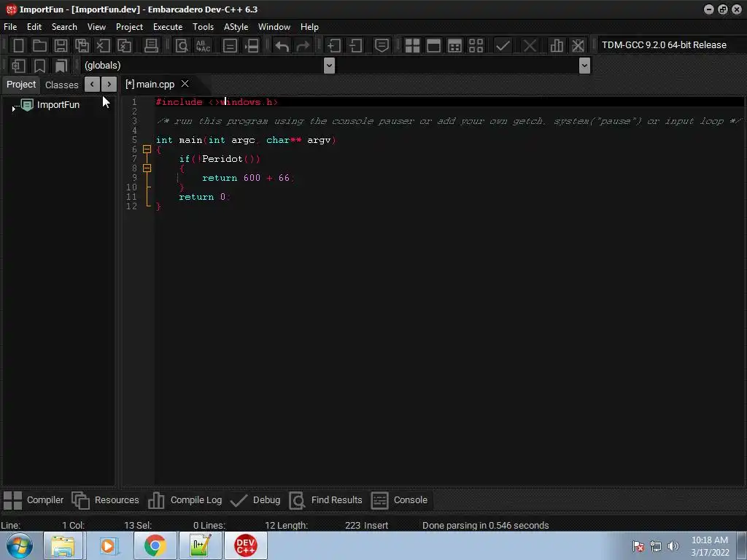This screenshot has width=747, height=560.
Task: Open the Compiler bottom tab
Action: click(34, 500)
